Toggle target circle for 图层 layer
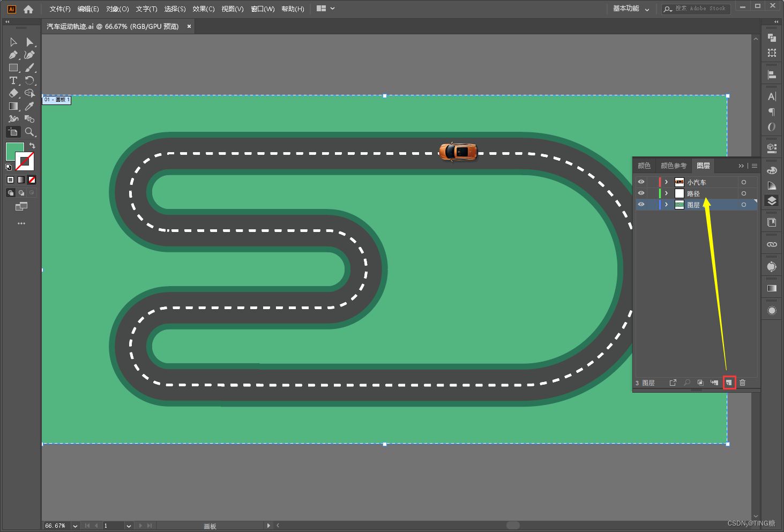 click(x=744, y=205)
